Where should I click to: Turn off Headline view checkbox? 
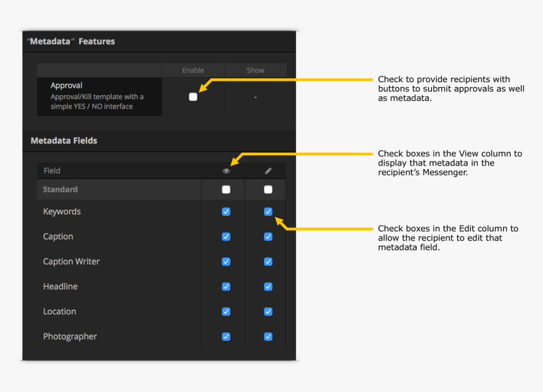[226, 287]
